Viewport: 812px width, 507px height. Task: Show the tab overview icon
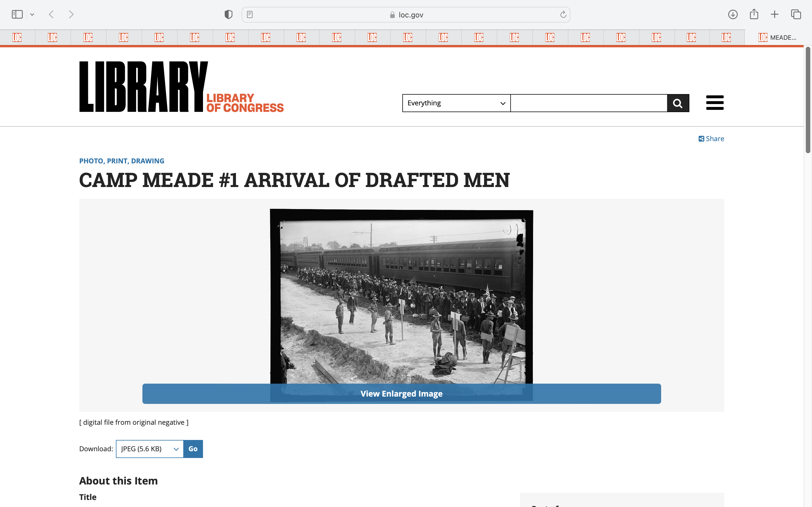click(796, 14)
